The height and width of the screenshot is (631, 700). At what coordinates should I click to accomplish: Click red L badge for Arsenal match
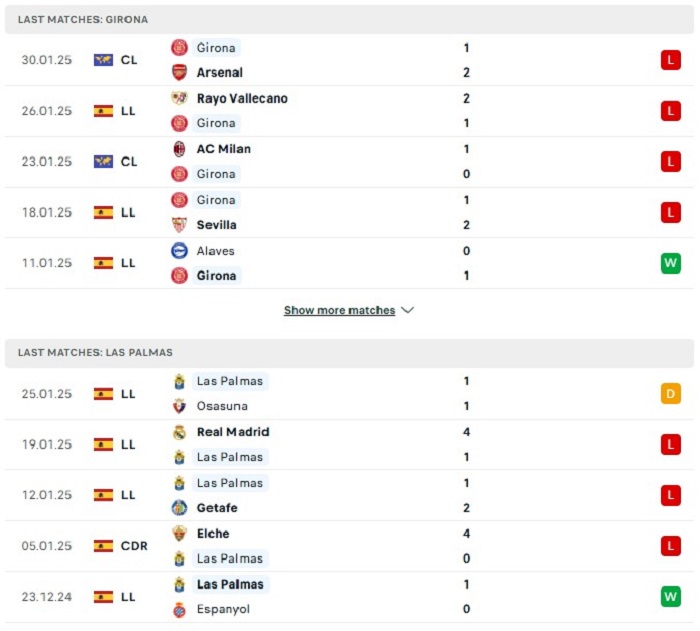(x=671, y=60)
